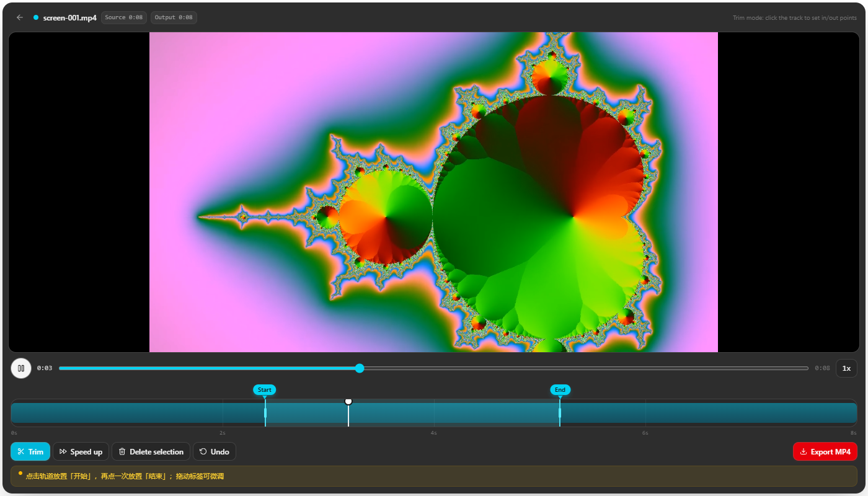Click the 2s tick label under the track

pos(223,433)
